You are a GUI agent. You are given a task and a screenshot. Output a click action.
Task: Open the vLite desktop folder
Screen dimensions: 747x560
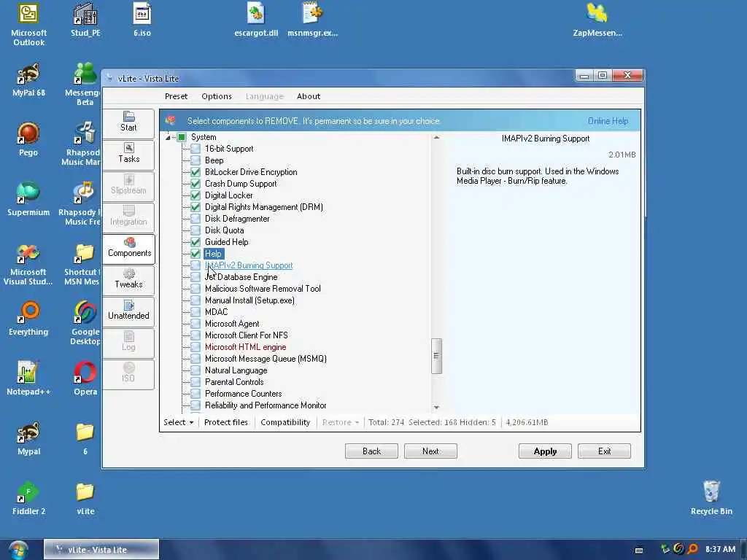point(85,498)
